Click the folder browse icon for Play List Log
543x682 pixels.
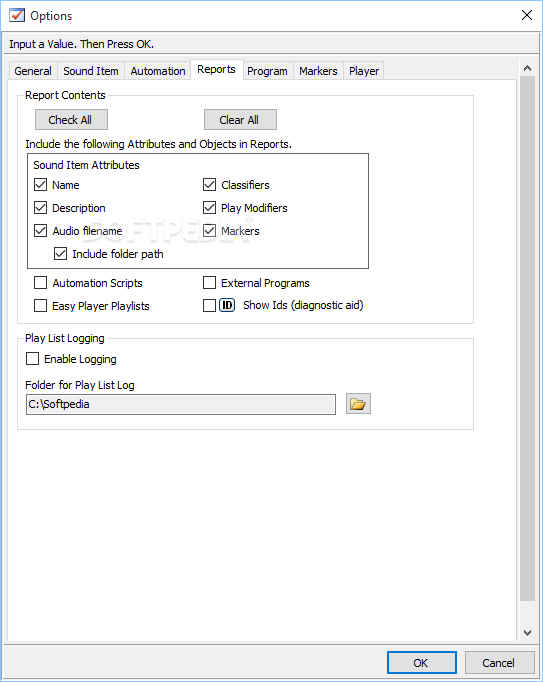358,404
